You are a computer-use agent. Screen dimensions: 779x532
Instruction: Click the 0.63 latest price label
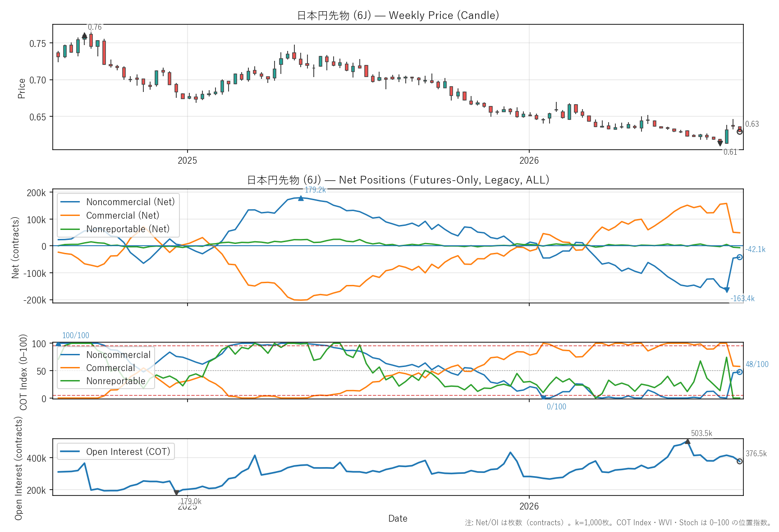click(x=752, y=124)
